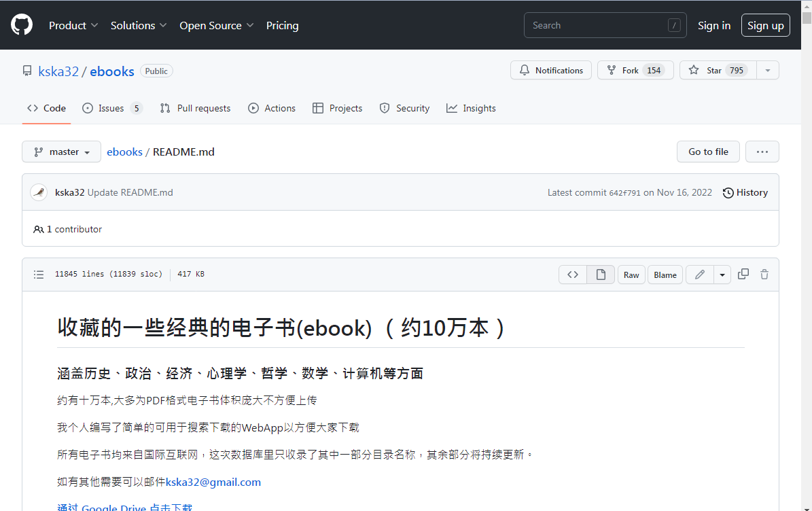Open the ebooks repository link in header
The height and width of the screenshot is (511, 812).
coord(112,71)
